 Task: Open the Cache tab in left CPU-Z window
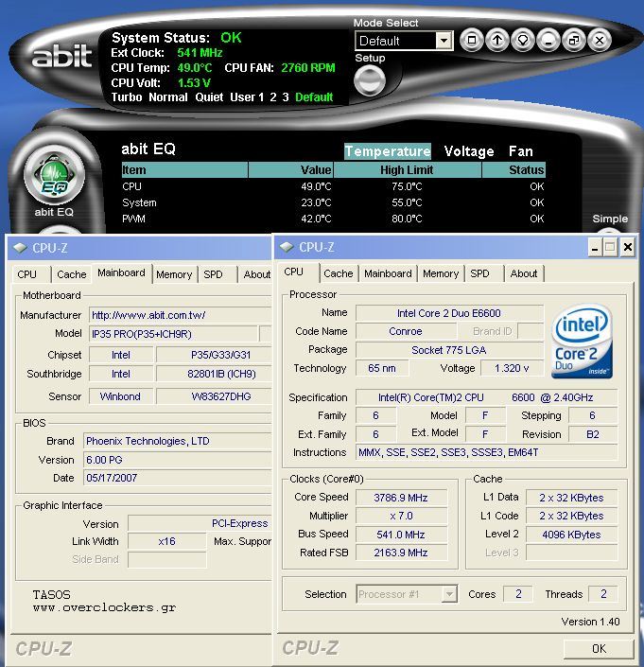[x=72, y=274]
